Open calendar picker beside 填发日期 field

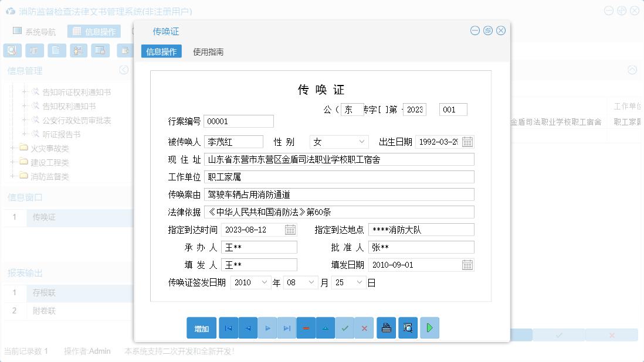[x=467, y=264]
